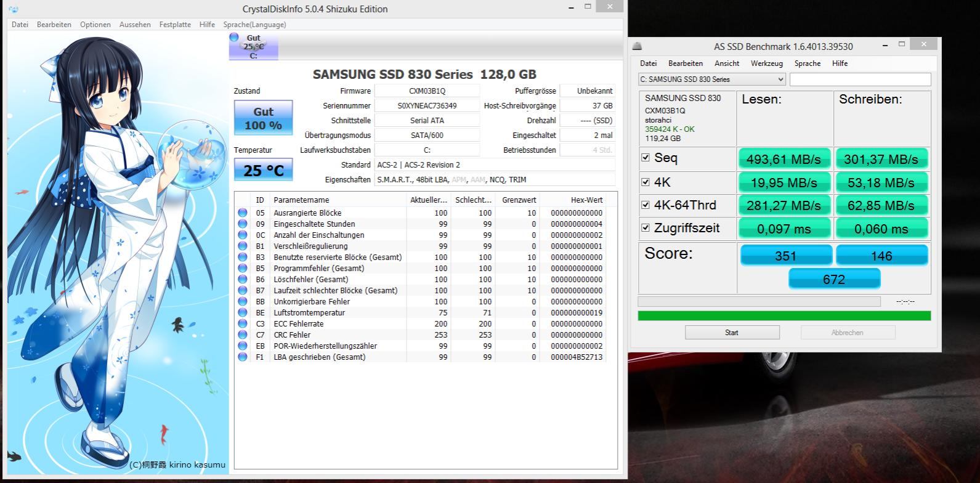
Task: Click status orb for Verschleißregulierung row
Action: 243,246
